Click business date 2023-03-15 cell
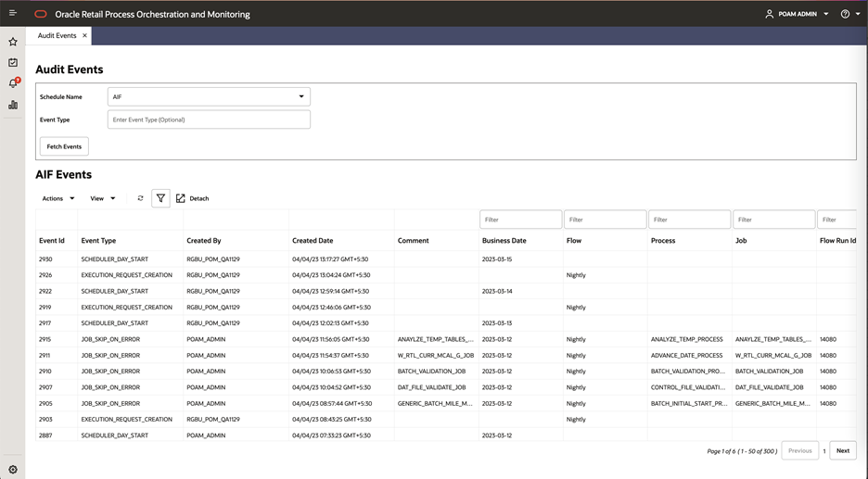Image resolution: width=868 pixels, height=479 pixels. click(x=496, y=258)
